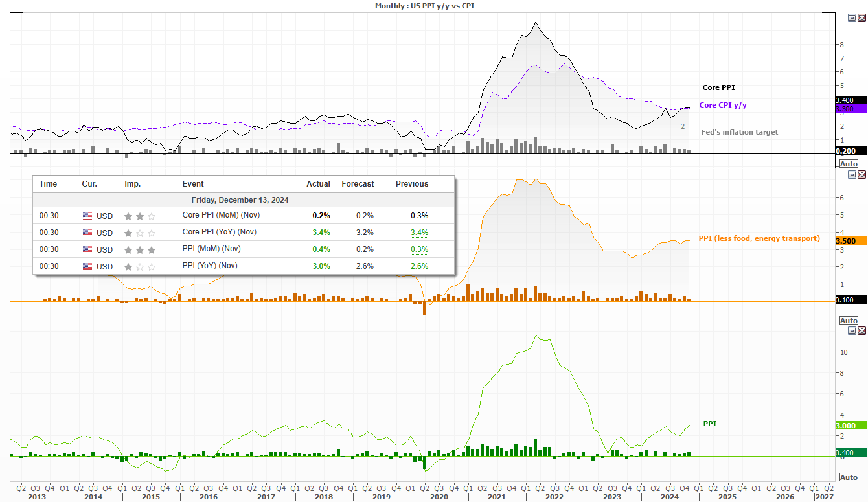Click importance stars for PPI (YoY)
The width and height of the screenshot is (868, 502).
140,266
